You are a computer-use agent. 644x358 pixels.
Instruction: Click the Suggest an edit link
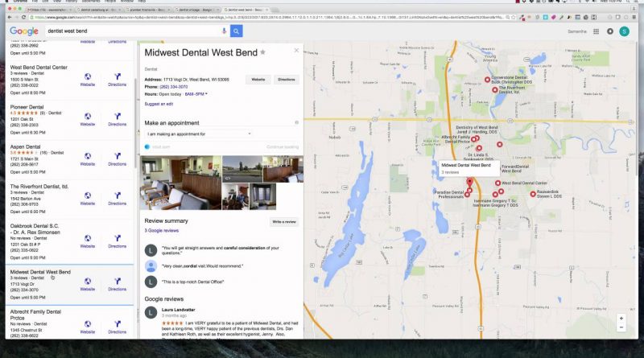point(159,104)
